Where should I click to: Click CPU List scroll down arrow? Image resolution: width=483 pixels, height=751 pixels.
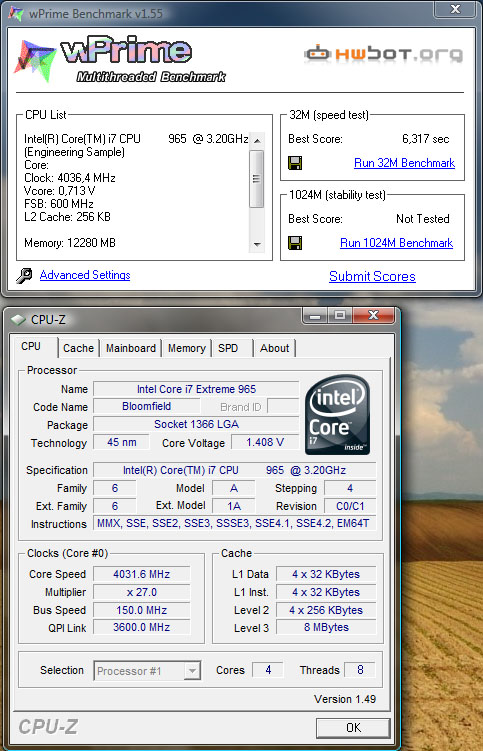point(257,244)
